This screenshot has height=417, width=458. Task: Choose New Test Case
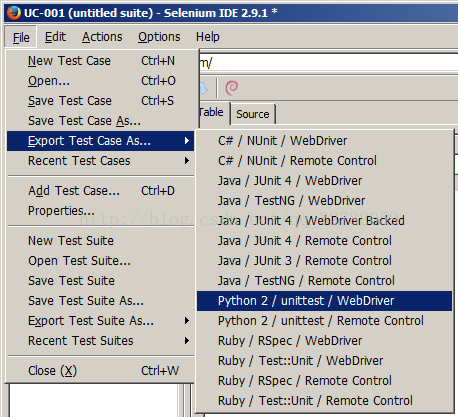[100, 61]
